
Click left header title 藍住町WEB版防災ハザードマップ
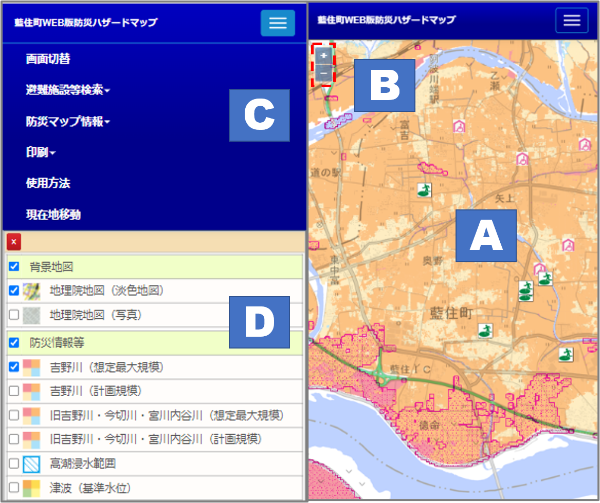[86, 23]
